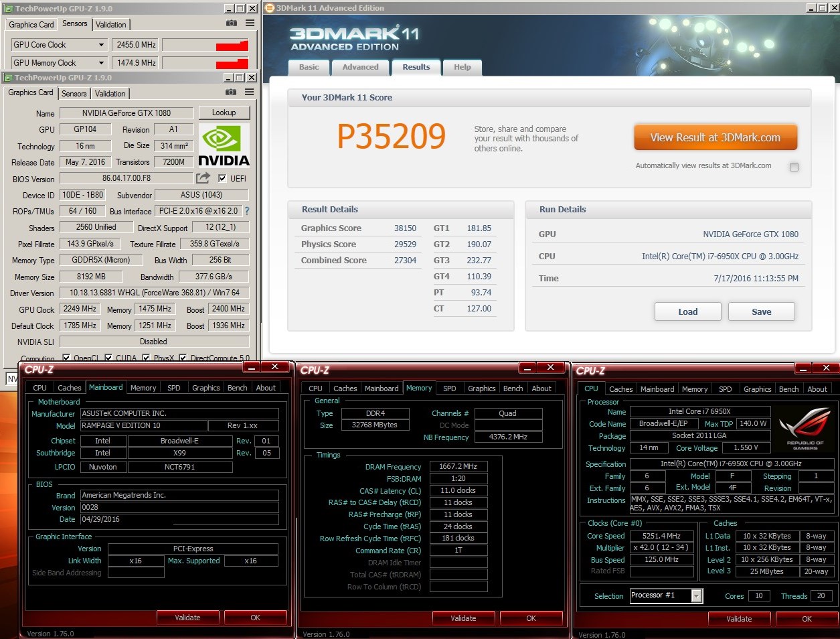Switch to the Basic tab in 3DMark 11
The image size is (840, 639).
click(309, 67)
